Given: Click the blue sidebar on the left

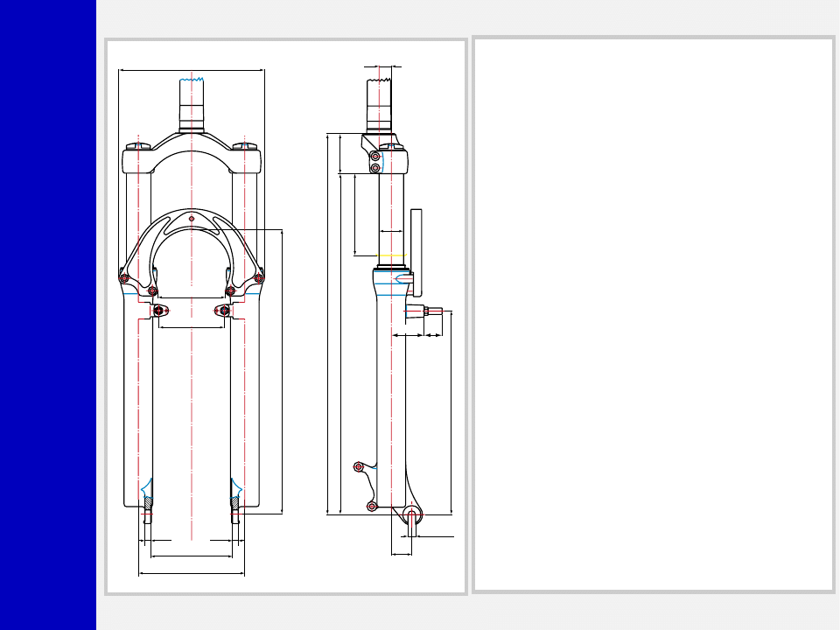Looking at the screenshot, I should (x=47, y=315).
